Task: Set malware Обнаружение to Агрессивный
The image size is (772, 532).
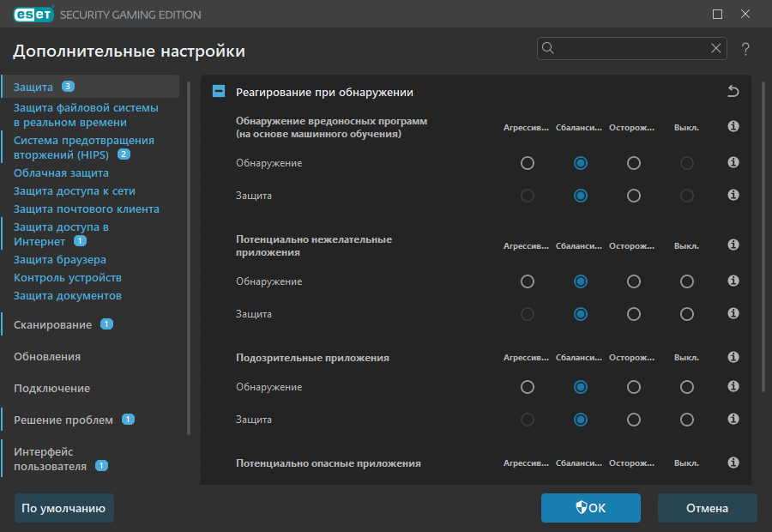Action: coord(528,163)
